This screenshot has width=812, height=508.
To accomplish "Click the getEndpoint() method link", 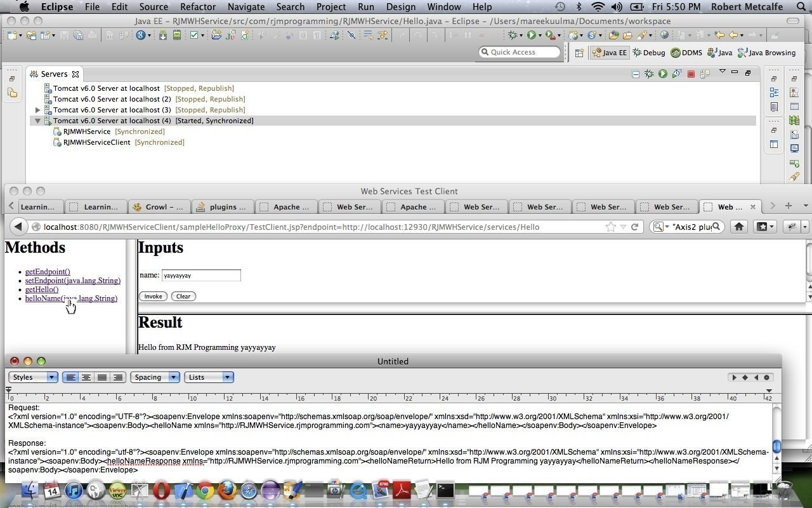I will pos(48,272).
